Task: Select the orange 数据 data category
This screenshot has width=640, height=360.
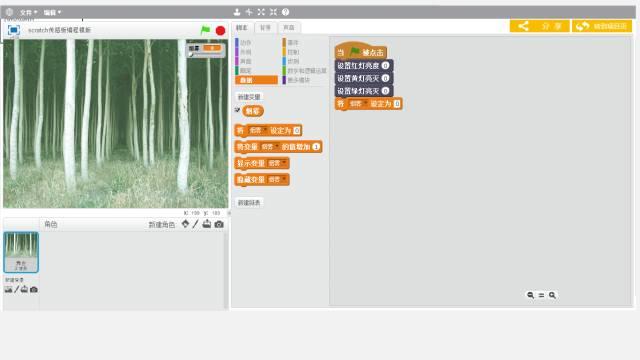Action: click(x=256, y=80)
